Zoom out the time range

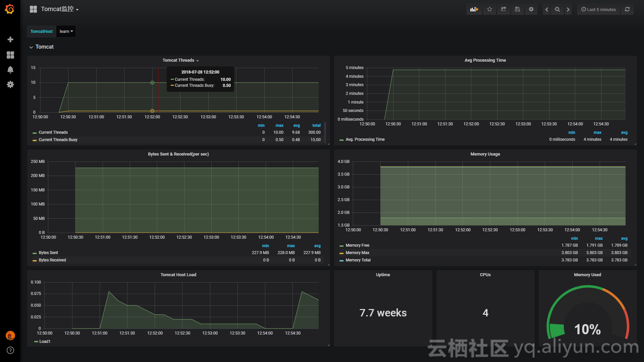tap(557, 9)
